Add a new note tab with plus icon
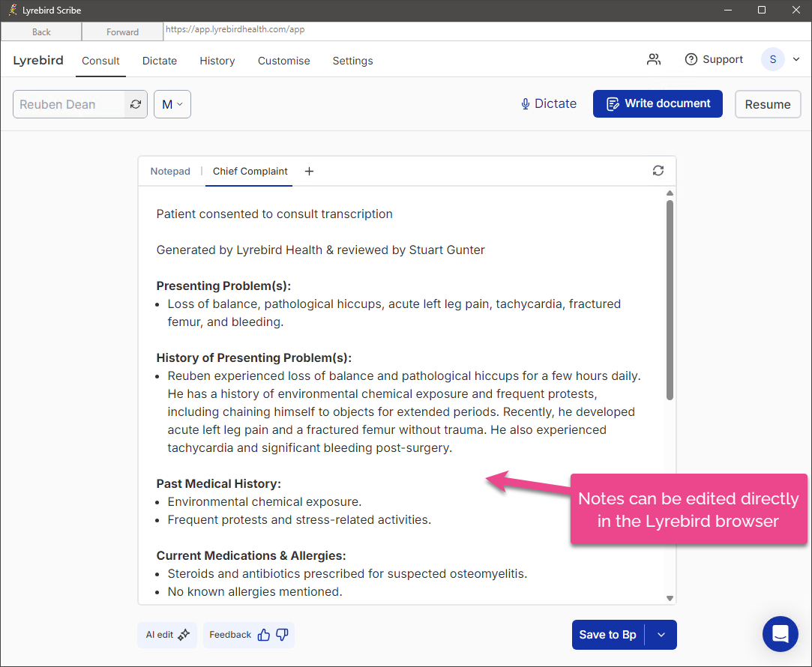 pos(309,172)
